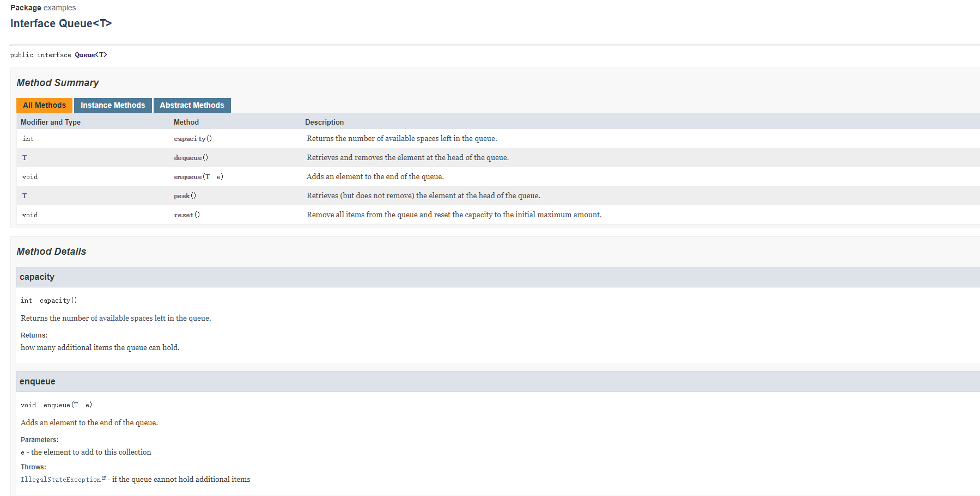Select the All Methods tab
The height and width of the screenshot is (496, 980).
(44, 106)
